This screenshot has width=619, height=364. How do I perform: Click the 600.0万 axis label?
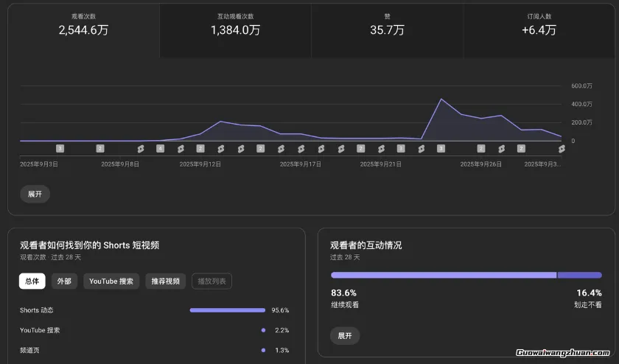pyautogui.click(x=582, y=85)
